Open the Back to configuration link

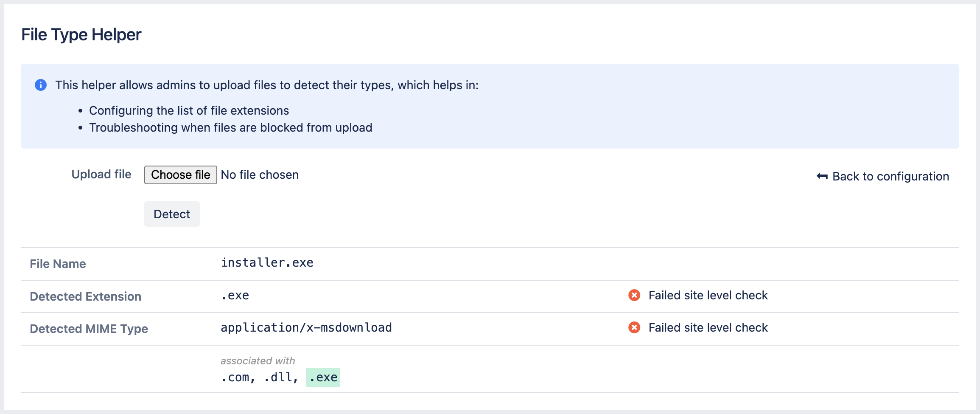pyautogui.click(x=890, y=176)
